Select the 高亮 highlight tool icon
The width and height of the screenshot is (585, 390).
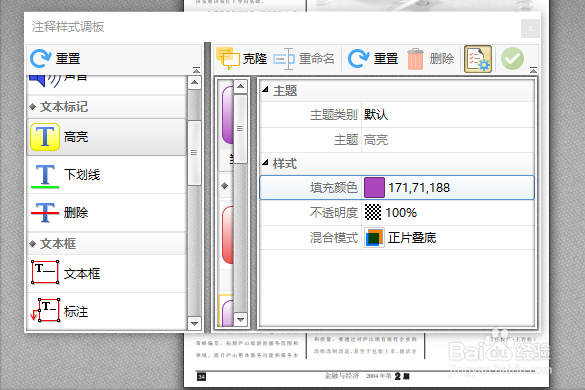(x=45, y=137)
